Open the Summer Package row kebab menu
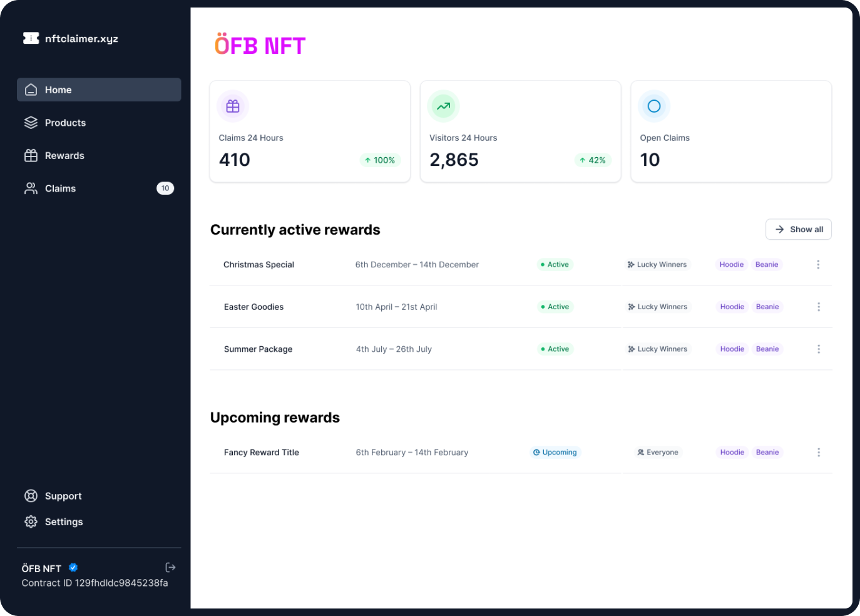 click(x=819, y=349)
